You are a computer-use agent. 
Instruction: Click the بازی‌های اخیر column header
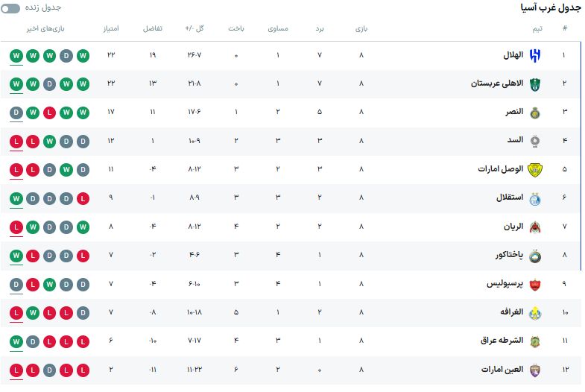[48, 28]
